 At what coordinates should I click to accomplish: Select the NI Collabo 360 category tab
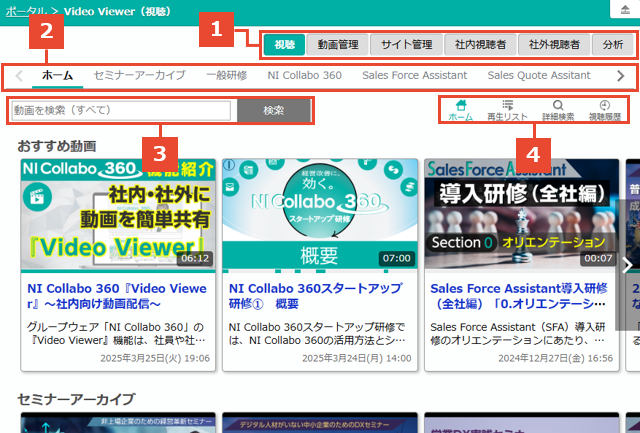click(304, 75)
